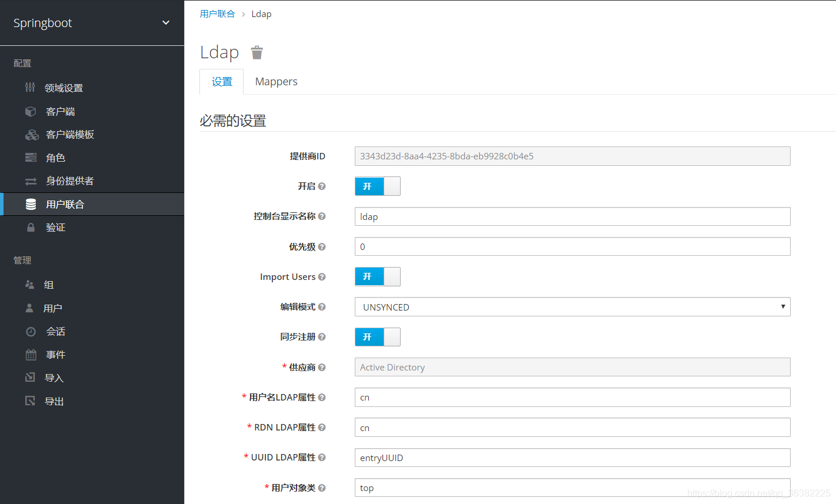Click the 必需的设置 section heading
The width and height of the screenshot is (836, 504).
pyautogui.click(x=233, y=121)
